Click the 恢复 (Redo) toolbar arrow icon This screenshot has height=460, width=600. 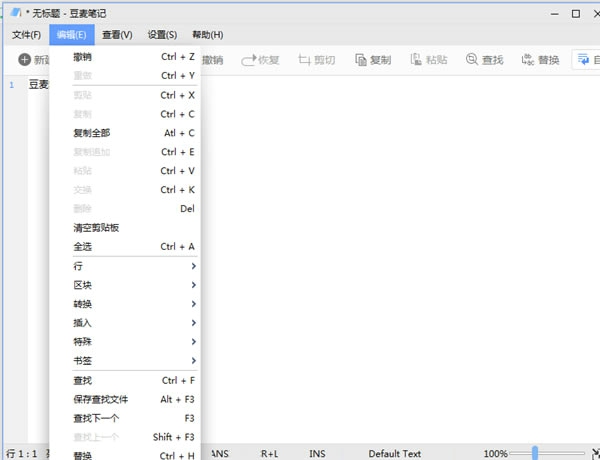pyautogui.click(x=248, y=60)
